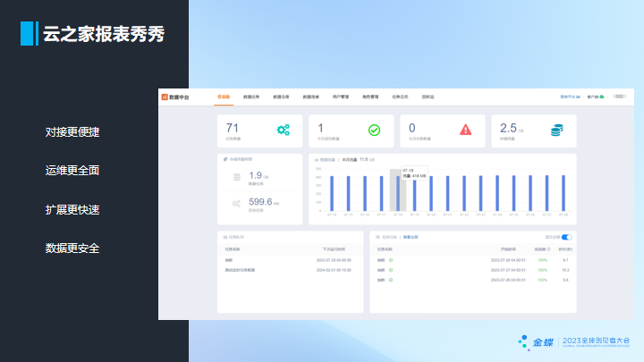Image resolution: width=644 pixels, height=362 pixels.
Task: Click the gears icon on task count card
Action: [x=284, y=130]
